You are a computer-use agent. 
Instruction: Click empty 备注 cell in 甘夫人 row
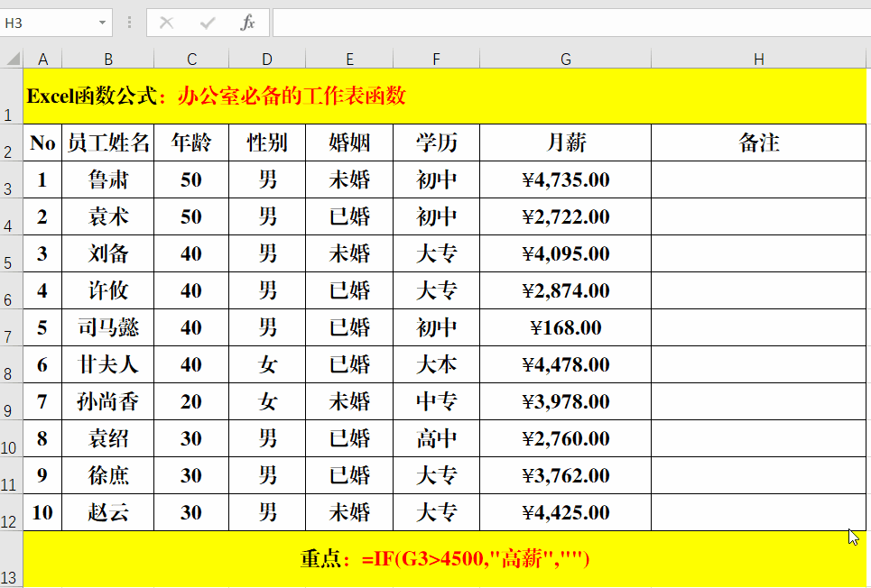click(759, 364)
